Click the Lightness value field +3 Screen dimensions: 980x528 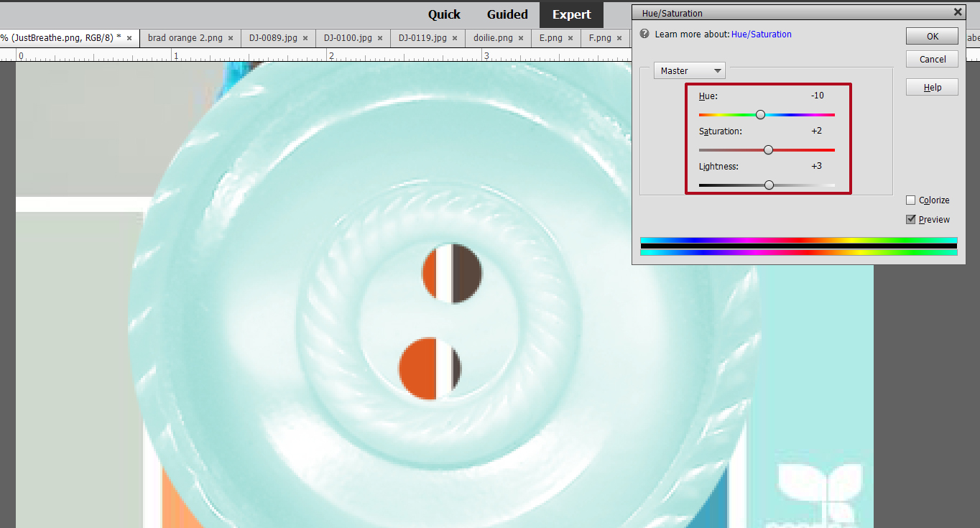pyautogui.click(x=817, y=166)
